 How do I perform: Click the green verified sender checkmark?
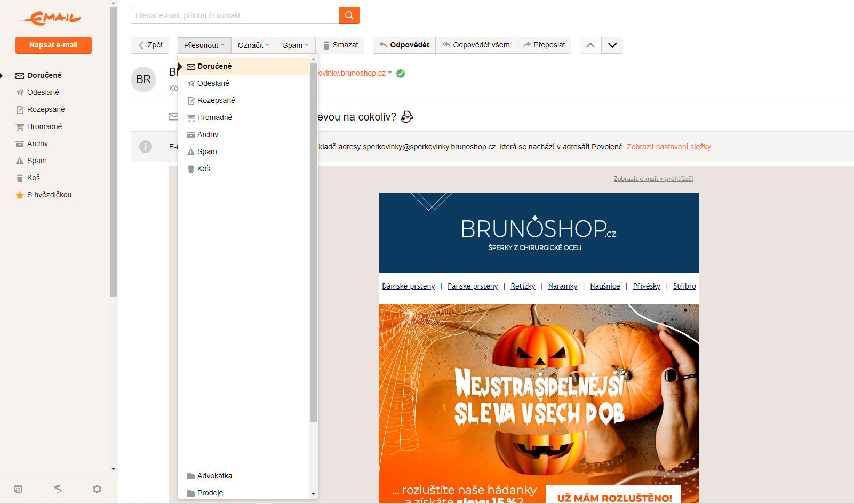[x=401, y=74]
